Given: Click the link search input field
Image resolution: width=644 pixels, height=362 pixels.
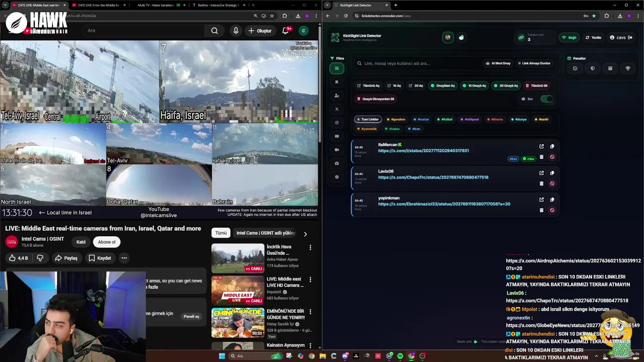Looking at the screenshot, I should pyautogui.click(x=417, y=63).
